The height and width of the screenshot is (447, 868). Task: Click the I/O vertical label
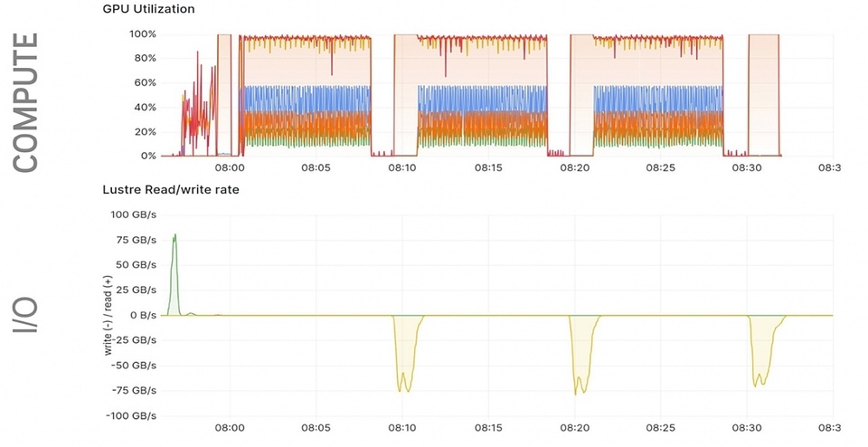(x=25, y=315)
